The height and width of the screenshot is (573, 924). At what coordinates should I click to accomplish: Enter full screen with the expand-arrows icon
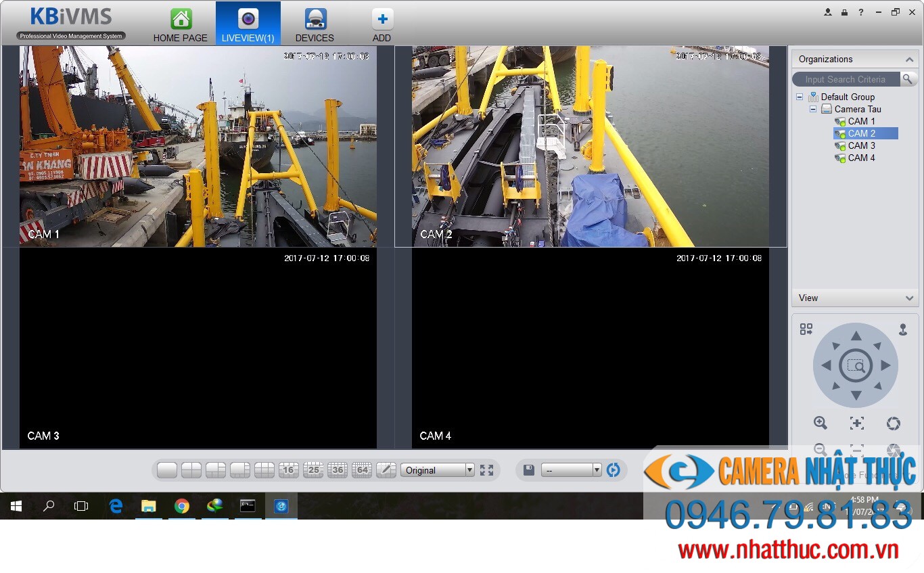tap(486, 470)
